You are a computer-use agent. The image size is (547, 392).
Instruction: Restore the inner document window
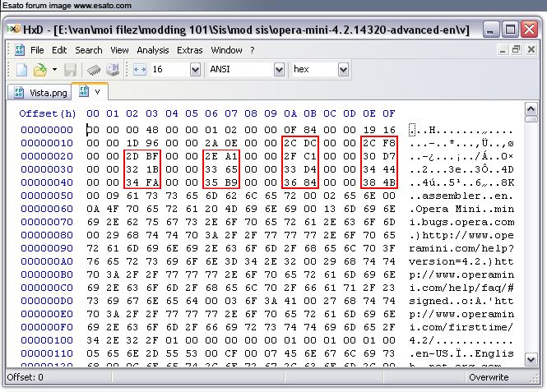[517, 50]
